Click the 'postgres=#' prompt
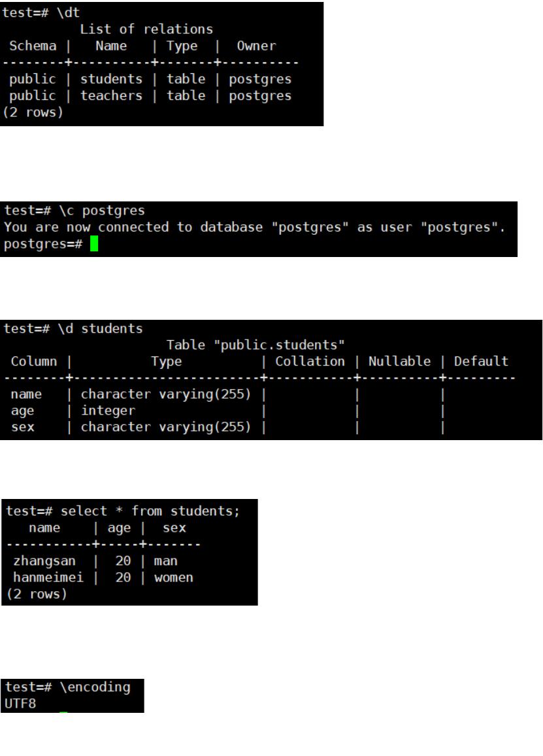543x756 pixels. tap(43, 244)
